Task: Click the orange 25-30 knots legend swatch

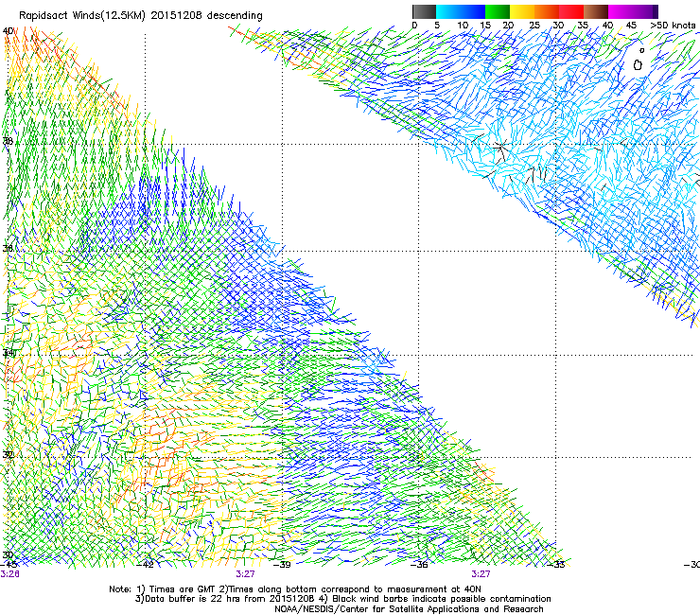Action: click(x=547, y=11)
